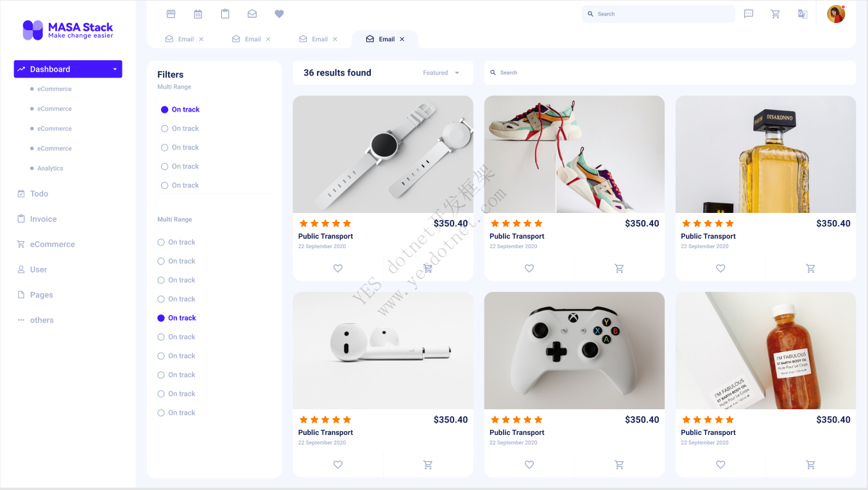Open the Analytics sidebar link
868x490 pixels.
click(x=50, y=168)
